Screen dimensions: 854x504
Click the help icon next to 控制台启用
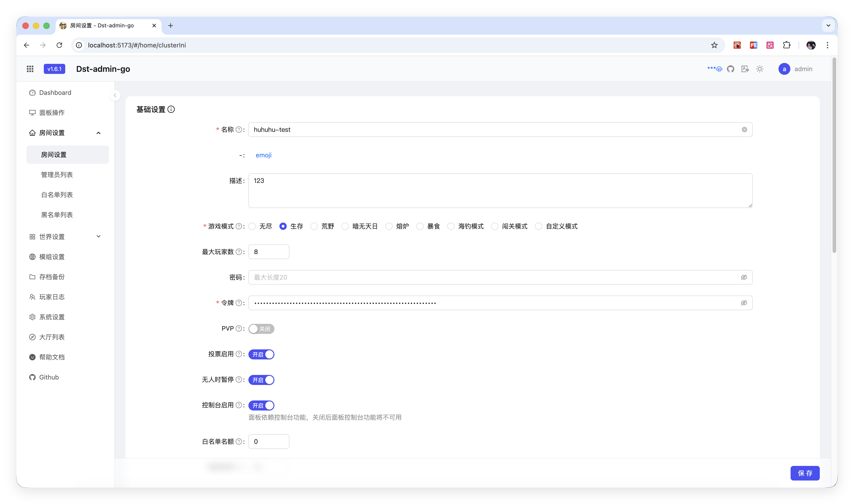point(239,405)
